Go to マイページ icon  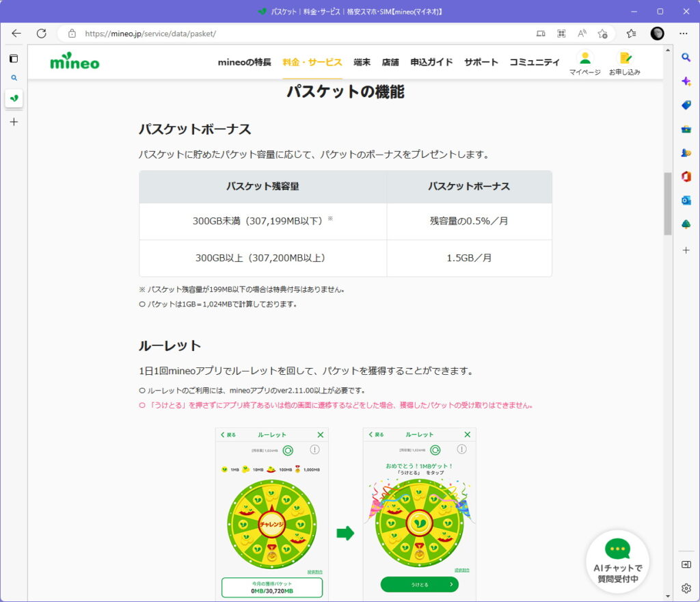[x=585, y=63]
